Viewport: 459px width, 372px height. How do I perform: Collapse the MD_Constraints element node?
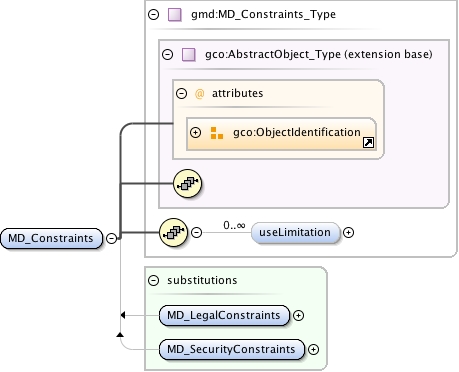pyautogui.click(x=111, y=238)
